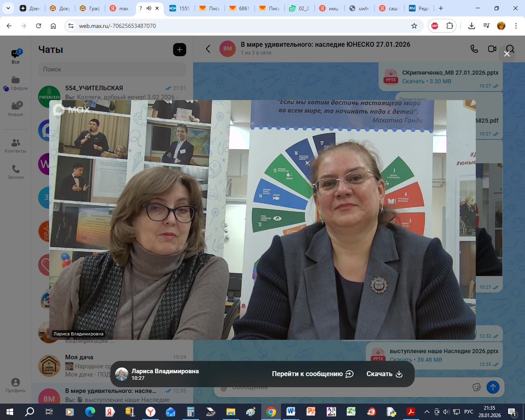Create new chat with plus icon
This screenshot has width=525, height=420.
180,50
